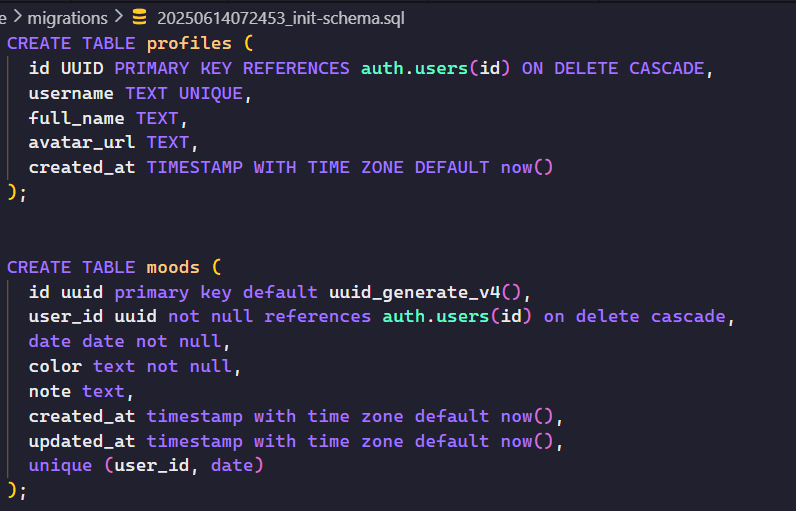Click the username column definition

(140, 93)
